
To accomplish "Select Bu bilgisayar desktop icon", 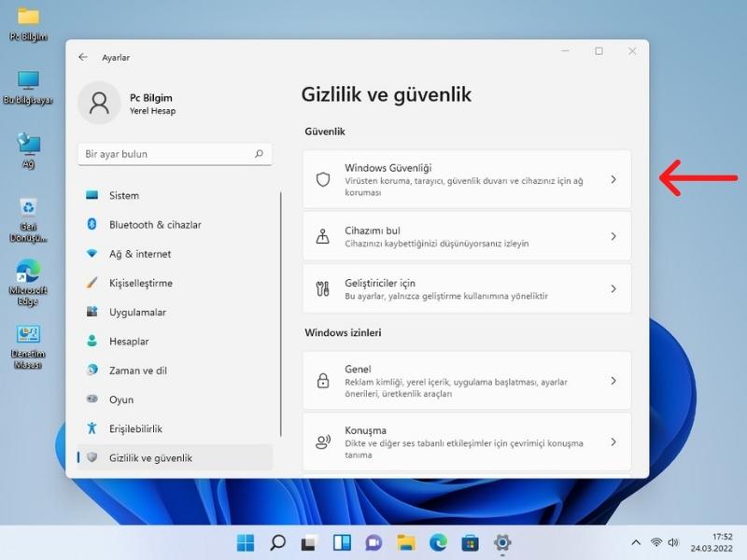I will coord(29,88).
